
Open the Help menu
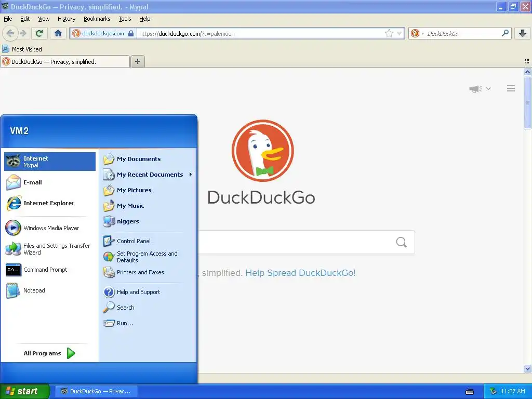pos(144,19)
